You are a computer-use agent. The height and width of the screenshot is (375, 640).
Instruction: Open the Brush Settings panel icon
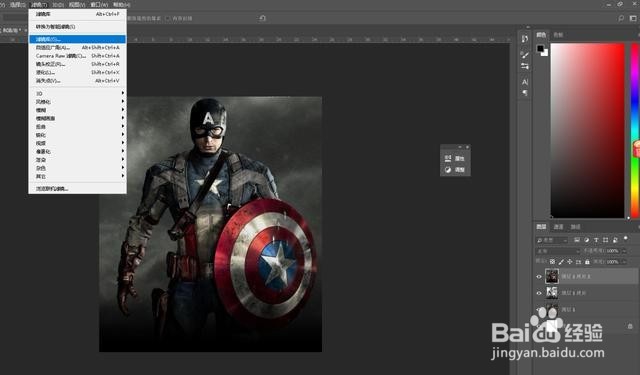point(524,66)
